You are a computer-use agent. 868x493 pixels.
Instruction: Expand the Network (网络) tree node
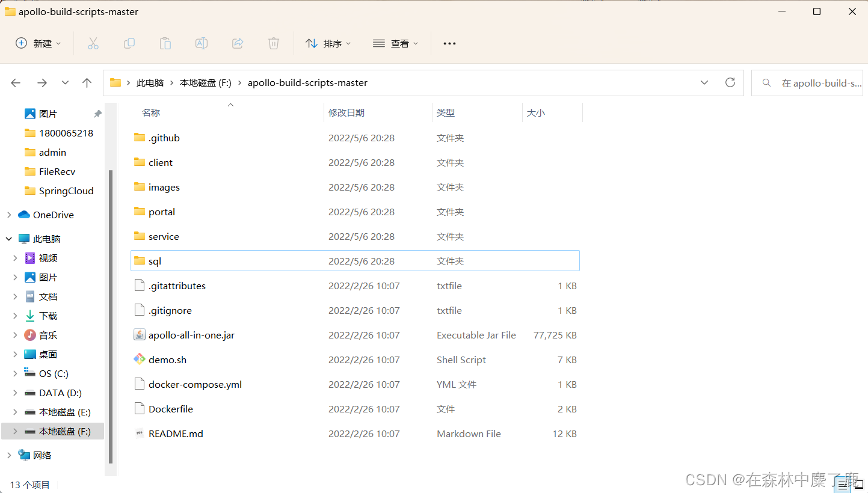pyautogui.click(x=9, y=455)
